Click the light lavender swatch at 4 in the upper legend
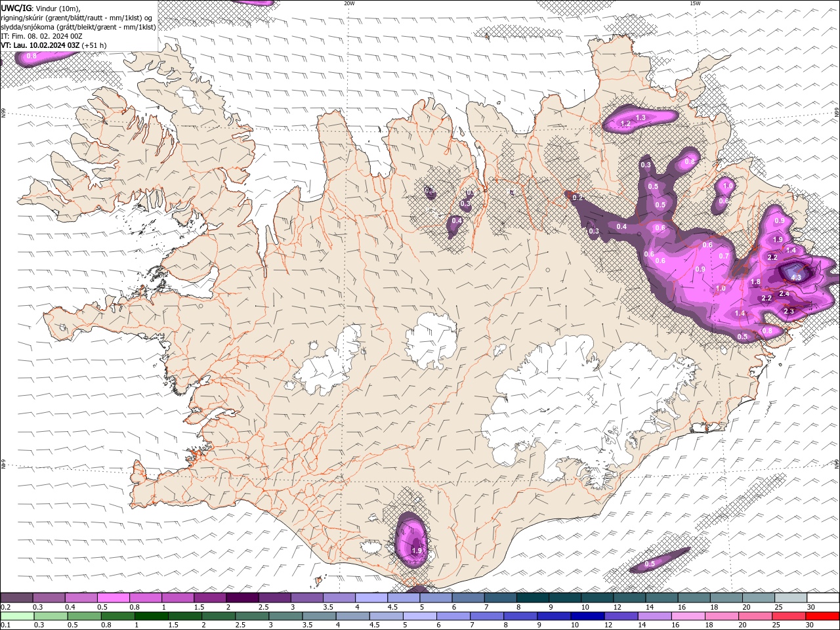 tap(371, 598)
